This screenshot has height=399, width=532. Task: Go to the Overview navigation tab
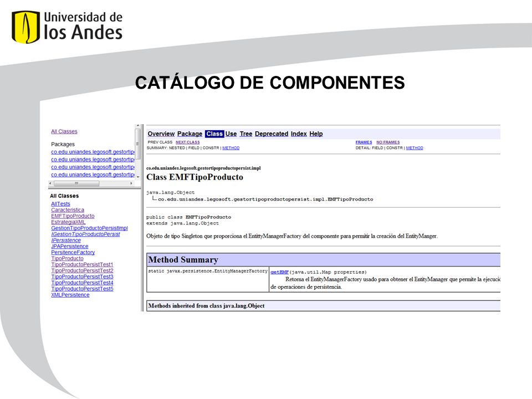click(x=161, y=134)
